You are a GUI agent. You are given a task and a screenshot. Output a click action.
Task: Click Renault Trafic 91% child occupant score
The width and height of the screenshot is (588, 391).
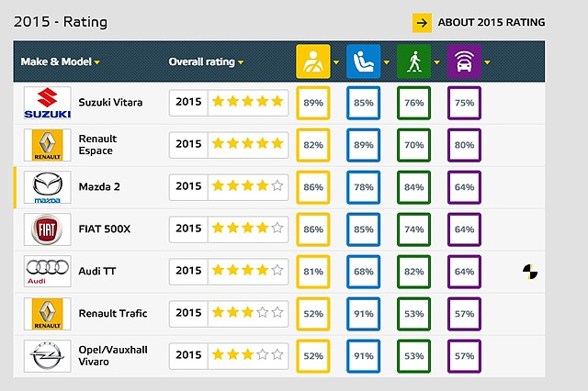point(364,314)
